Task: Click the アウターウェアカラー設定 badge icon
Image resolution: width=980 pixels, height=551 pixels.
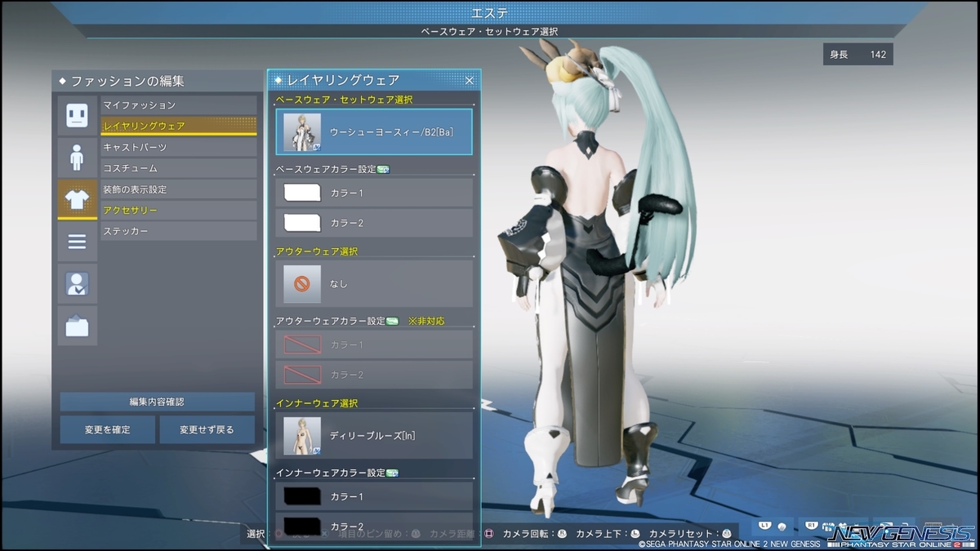Action: pos(392,321)
